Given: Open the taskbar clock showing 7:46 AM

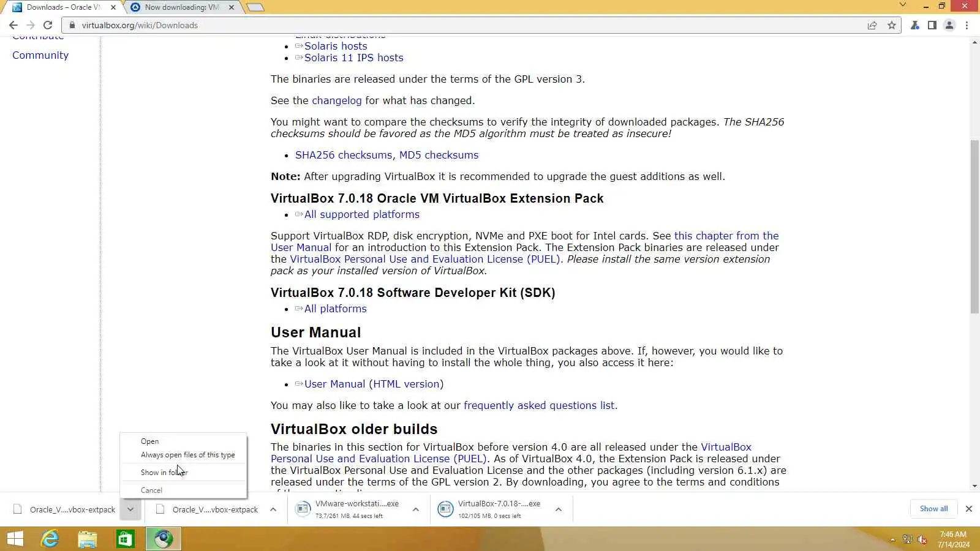Looking at the screenshot, I should [x=954, y=539].
